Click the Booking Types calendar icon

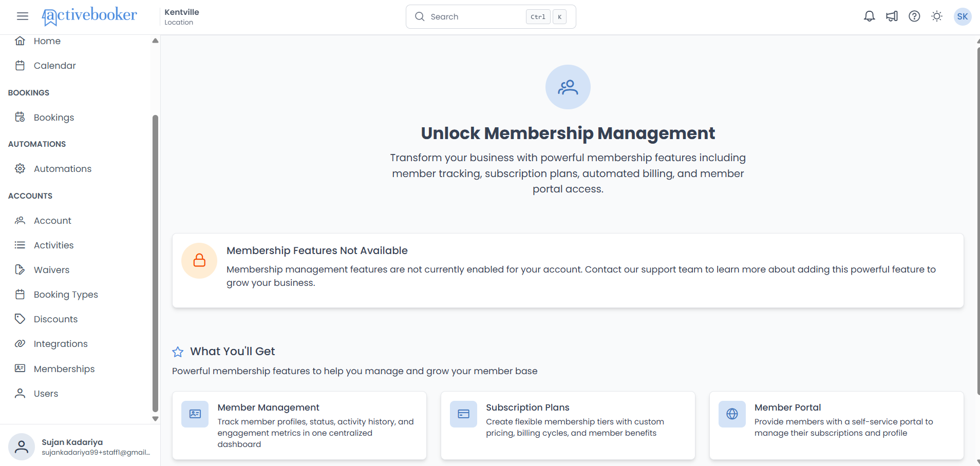[x=20, y=295]
